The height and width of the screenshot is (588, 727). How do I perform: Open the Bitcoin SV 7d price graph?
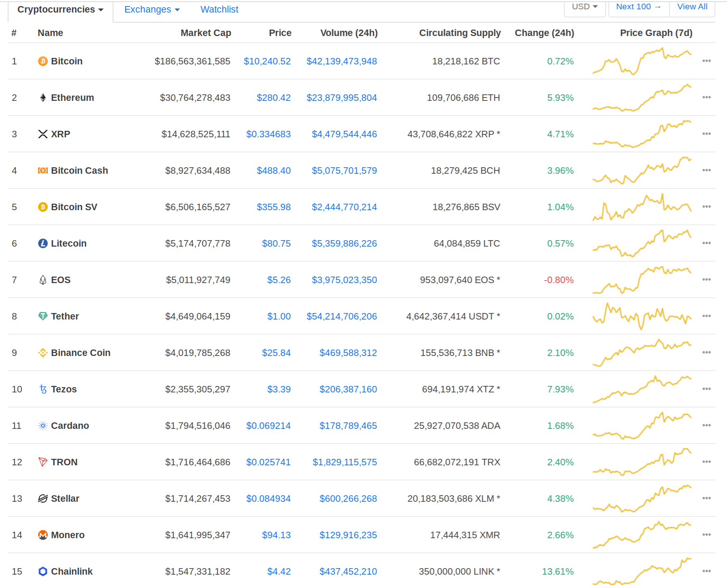642,207
